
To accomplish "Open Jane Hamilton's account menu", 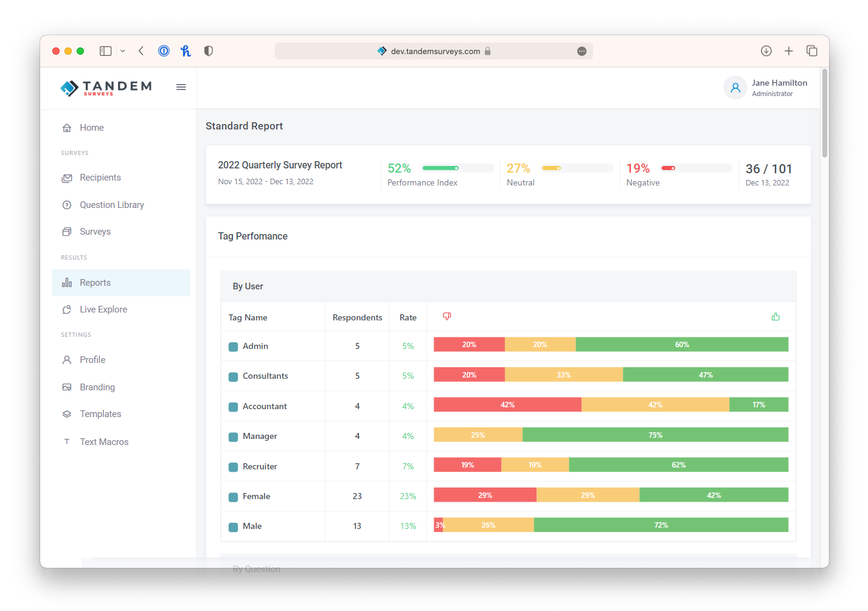I will pyautogui.click(x=766, y=88).
